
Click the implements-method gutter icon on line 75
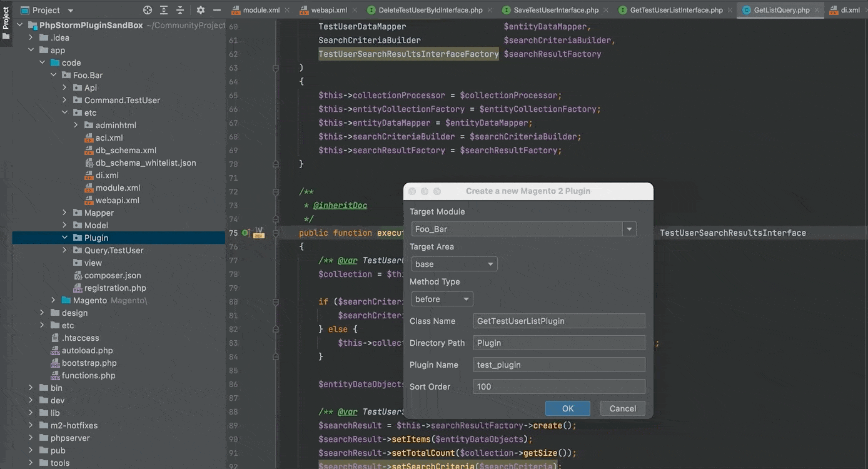[x=246, y=233]
